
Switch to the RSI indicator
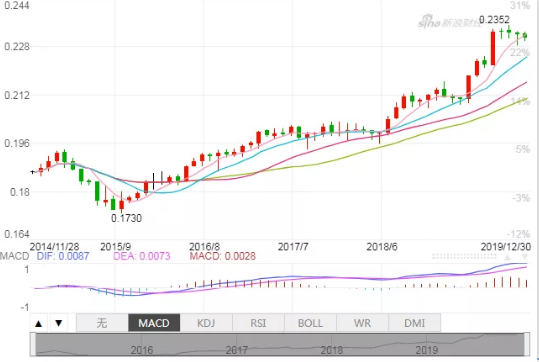258,323
